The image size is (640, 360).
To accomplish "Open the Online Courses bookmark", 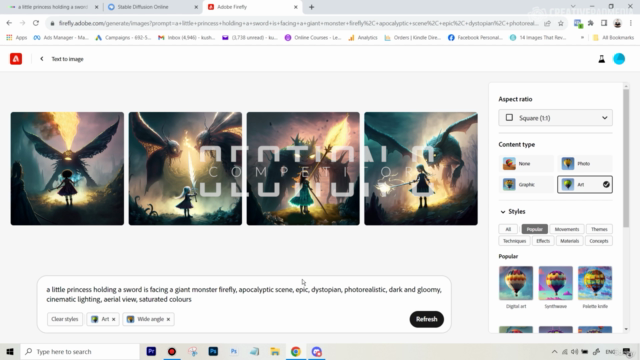I will (313, 38).
